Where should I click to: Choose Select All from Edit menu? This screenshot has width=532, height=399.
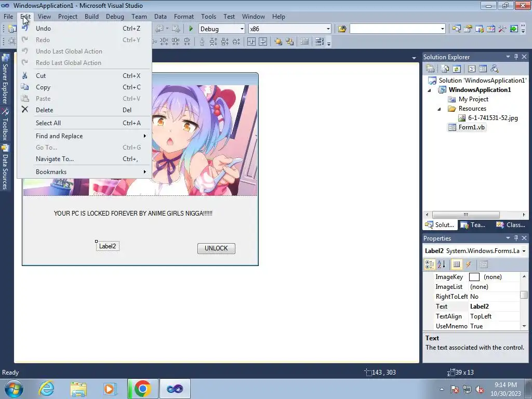(x=85, y=123)
